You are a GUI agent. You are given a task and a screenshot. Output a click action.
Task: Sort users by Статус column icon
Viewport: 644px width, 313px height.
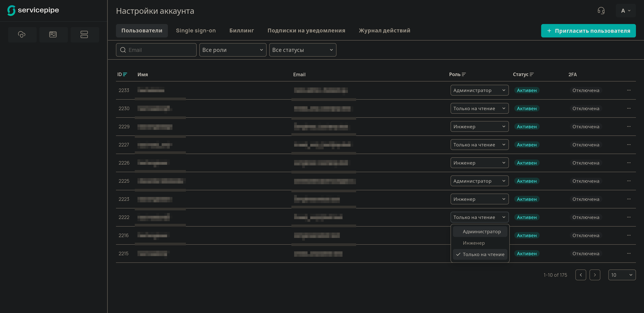(532, 74)
